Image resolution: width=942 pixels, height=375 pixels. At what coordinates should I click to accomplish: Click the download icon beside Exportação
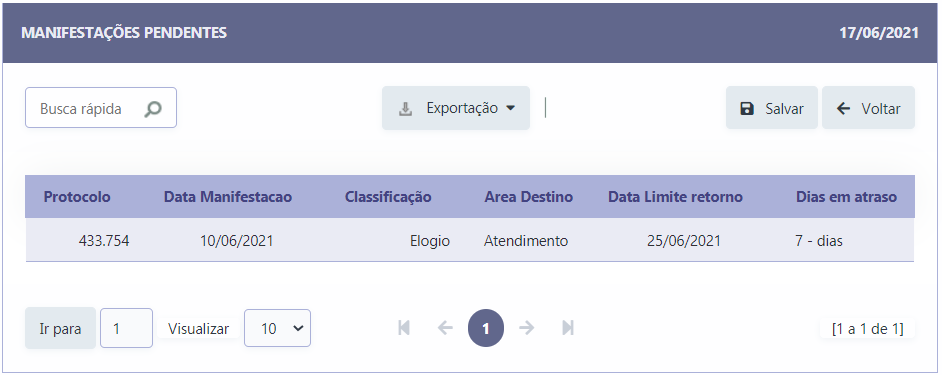point(406,108)
